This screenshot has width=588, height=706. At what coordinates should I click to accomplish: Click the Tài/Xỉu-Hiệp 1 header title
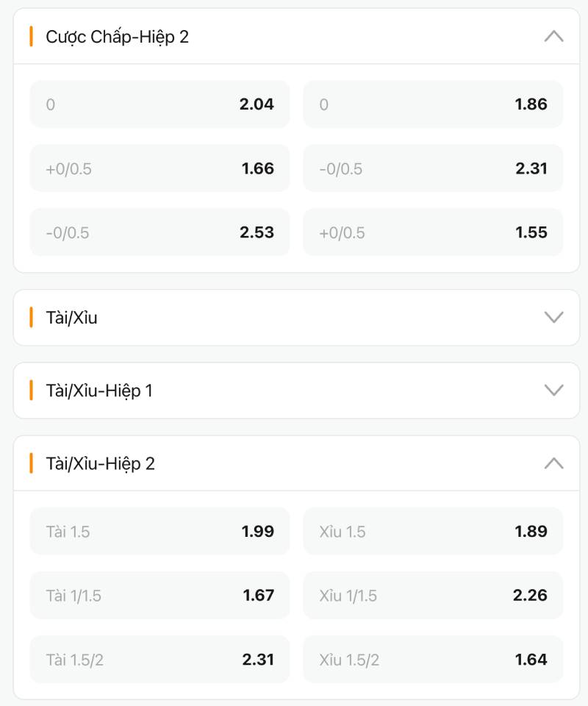[99, 391]
